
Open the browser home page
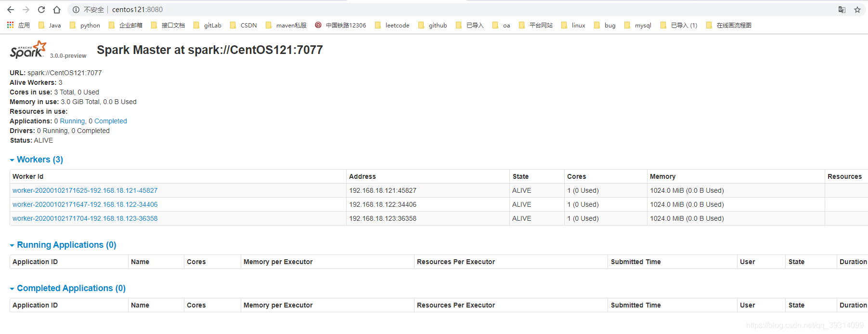[x=57, y=10]
